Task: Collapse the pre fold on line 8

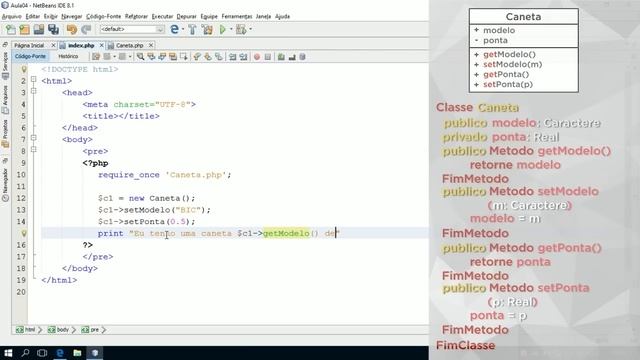Action: [x=34, y=150]
